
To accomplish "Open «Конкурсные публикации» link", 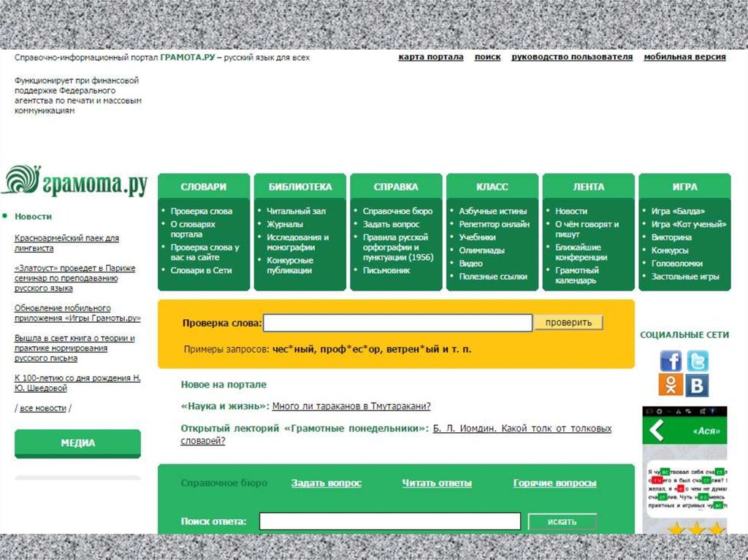I will click(290, 265).
